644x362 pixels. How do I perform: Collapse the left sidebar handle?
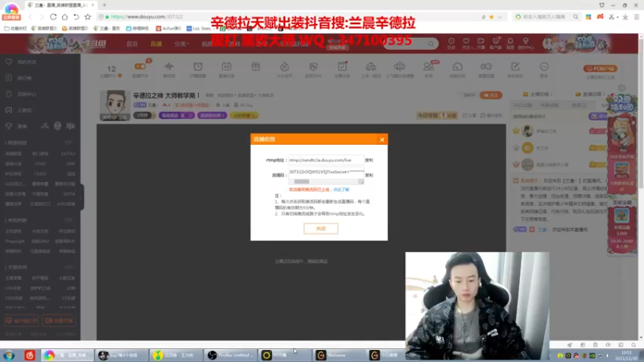click(x=82, y=197)
